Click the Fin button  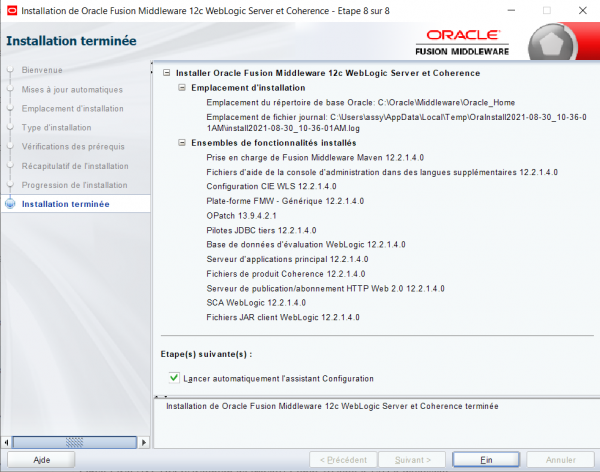486,460
